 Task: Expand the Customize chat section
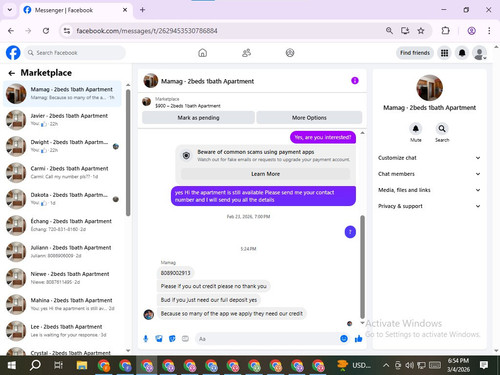[x=429, y=158]
